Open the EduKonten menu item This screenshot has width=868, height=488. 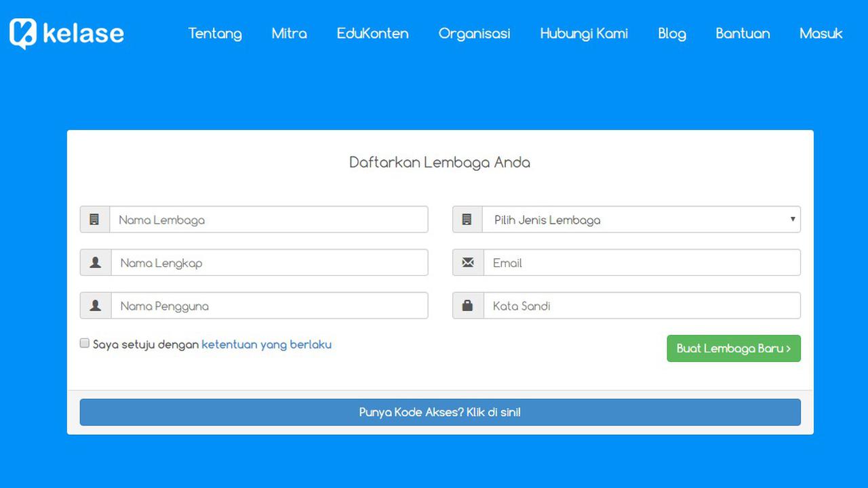(x=372, y=33)
